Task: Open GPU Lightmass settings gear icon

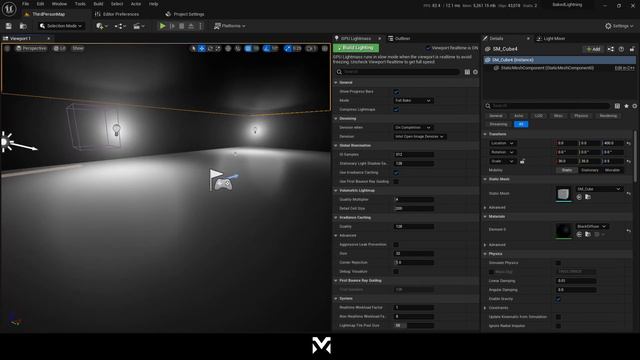Action: [x=475, y=72]
